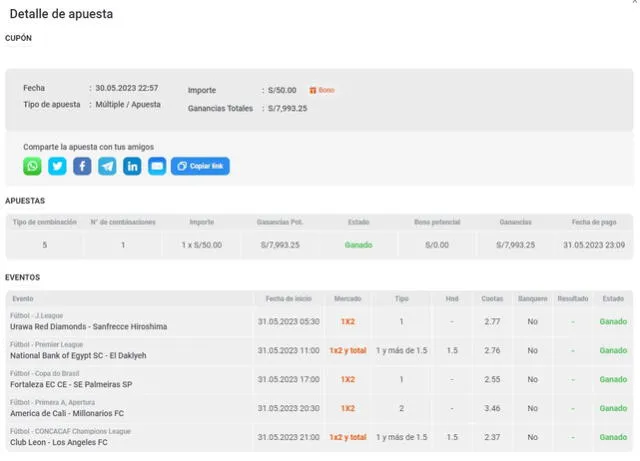Click the Copiar link button
The width and height of the screenshot is (640, 461).
[x=200, y=166]
